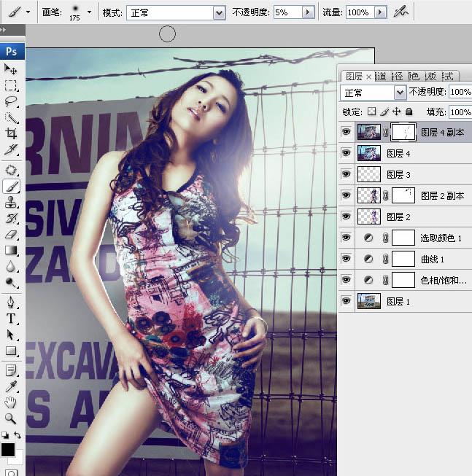Toggle lock transparent pixels checkbox

tap(371, 112)
